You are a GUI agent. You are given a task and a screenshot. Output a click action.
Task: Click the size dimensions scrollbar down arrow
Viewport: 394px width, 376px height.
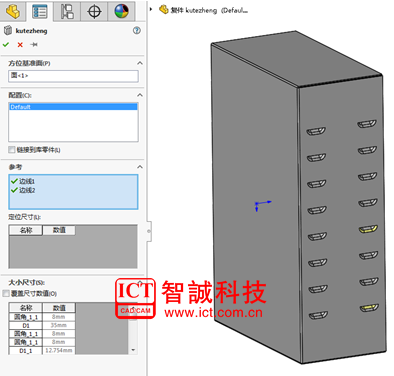133,350
